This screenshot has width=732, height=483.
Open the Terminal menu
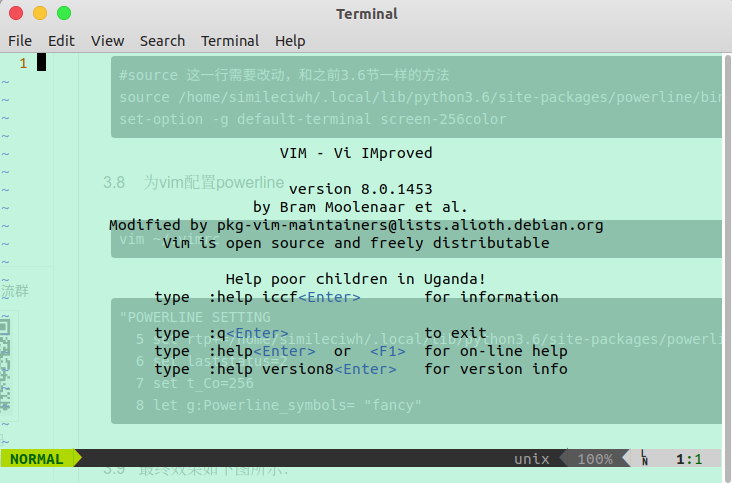(230, 41)
